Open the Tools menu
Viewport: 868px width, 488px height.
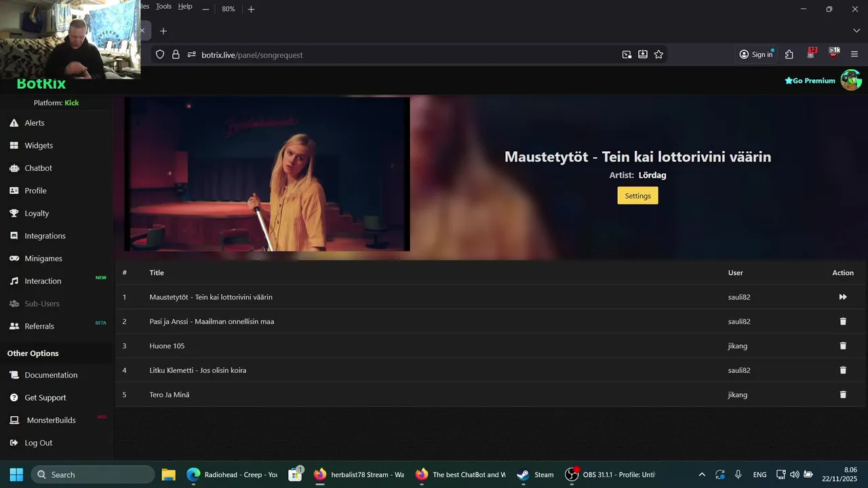[x=163, y=6]
